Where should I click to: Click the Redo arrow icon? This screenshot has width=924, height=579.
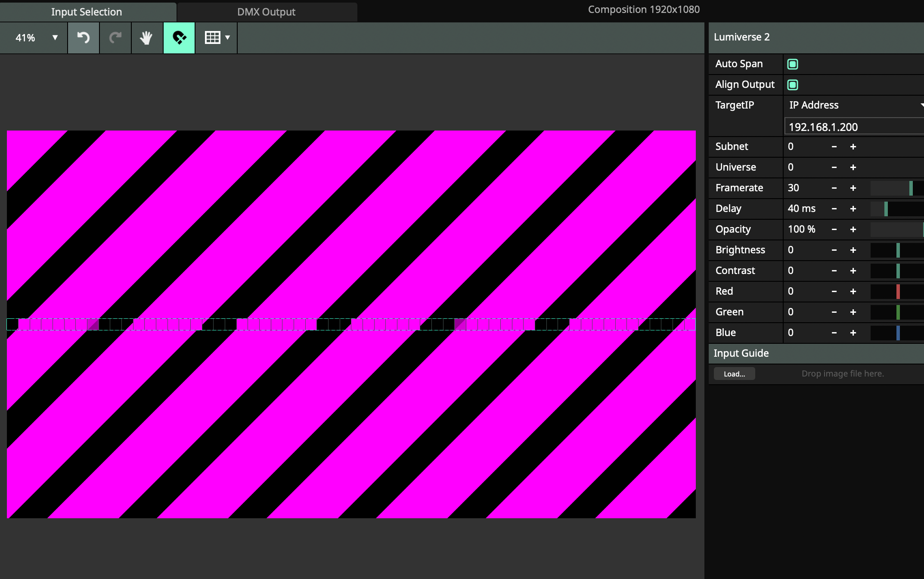tap(115, 38)
